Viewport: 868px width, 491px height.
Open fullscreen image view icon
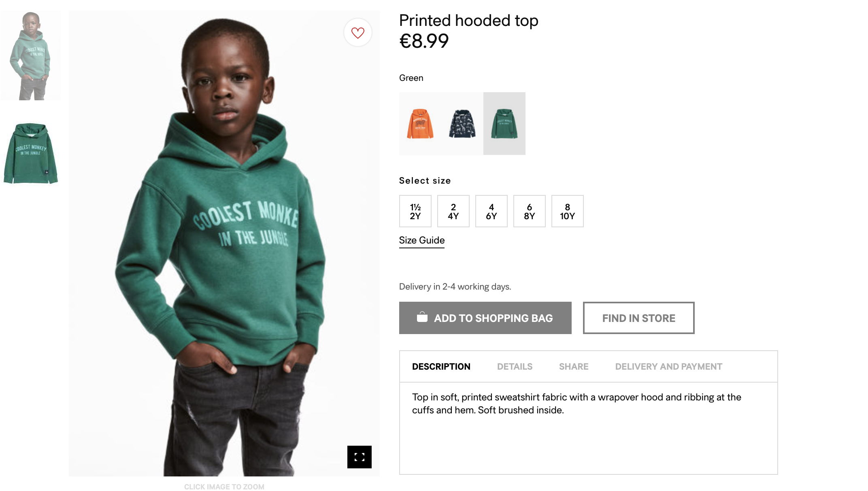click(359, 457)
